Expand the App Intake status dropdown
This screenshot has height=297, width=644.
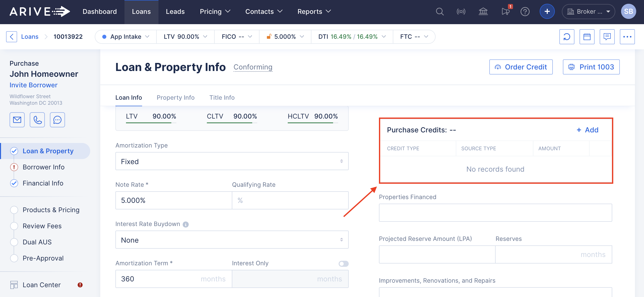[126, 37]
